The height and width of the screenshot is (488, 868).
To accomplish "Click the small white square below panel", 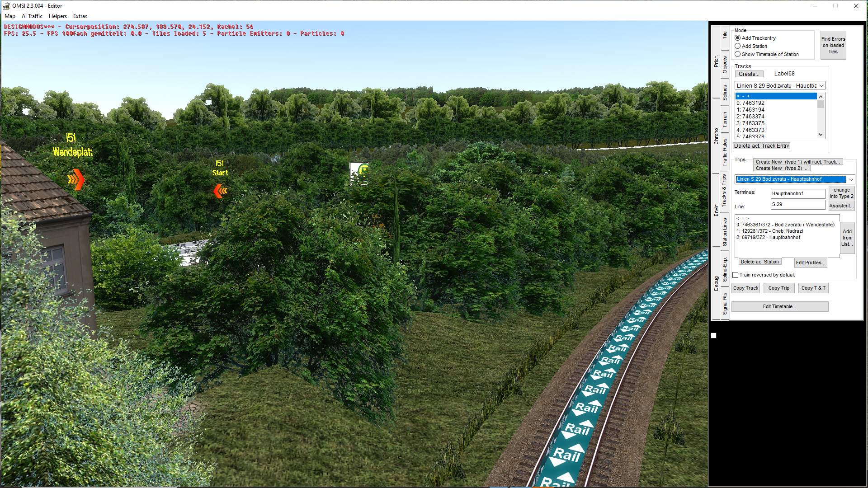I will [x=713, y=336].
